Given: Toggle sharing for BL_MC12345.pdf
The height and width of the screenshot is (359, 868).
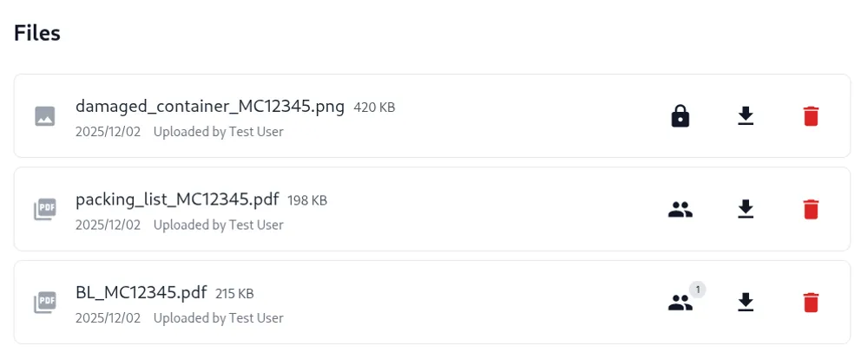Looking at the screenshot, I should [681, 303].
